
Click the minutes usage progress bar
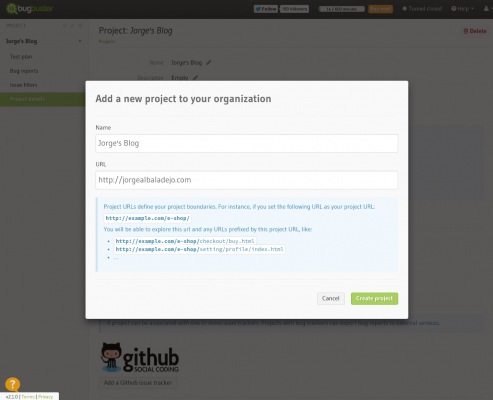tap(341, 9)
